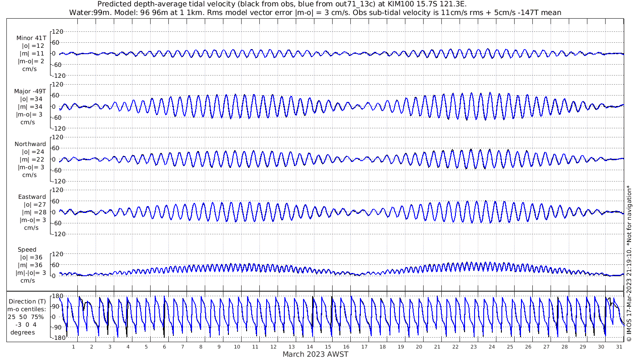Click the '25 50 75%' centile header
The image size is (637, 364).
point(25,317)
